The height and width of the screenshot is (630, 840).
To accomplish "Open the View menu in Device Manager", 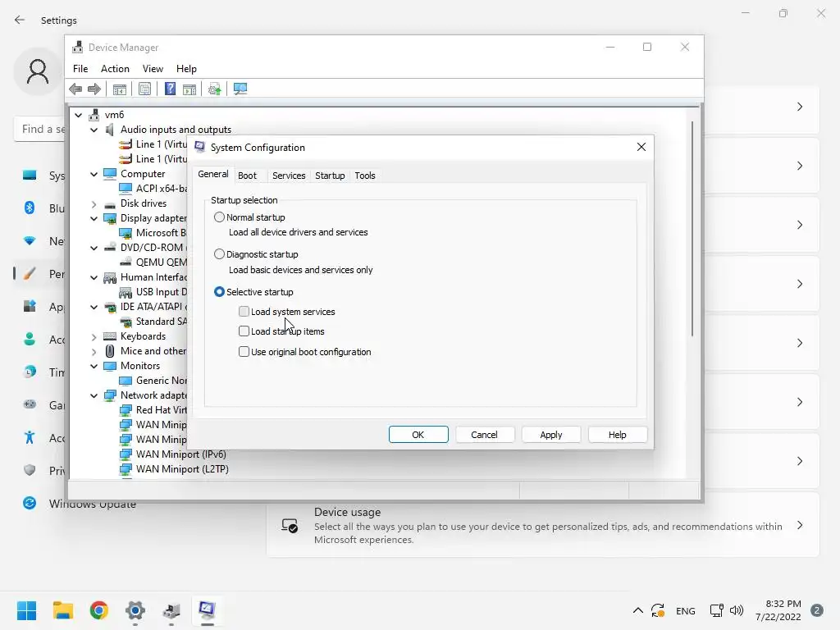I will 153,69.
